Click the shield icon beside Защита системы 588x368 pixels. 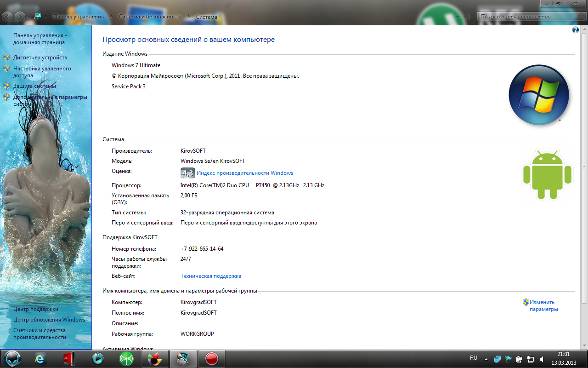[6, 86]
